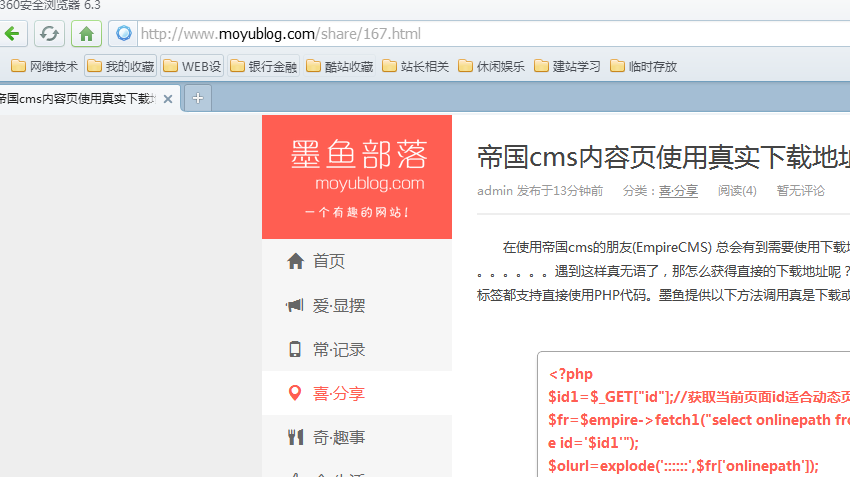Image resolution: width=850 pixels, height=477 pixels.
Task: Open the 站长相关 bookmark folder
Action: pos(416,66)
